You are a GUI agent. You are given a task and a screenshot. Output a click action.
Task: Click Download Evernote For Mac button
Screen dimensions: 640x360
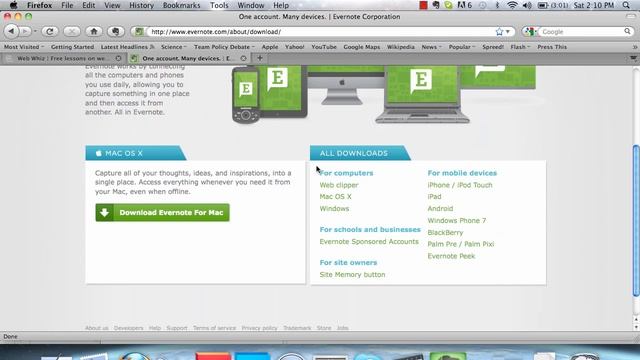pyautogui.click(x=162, y=213)
